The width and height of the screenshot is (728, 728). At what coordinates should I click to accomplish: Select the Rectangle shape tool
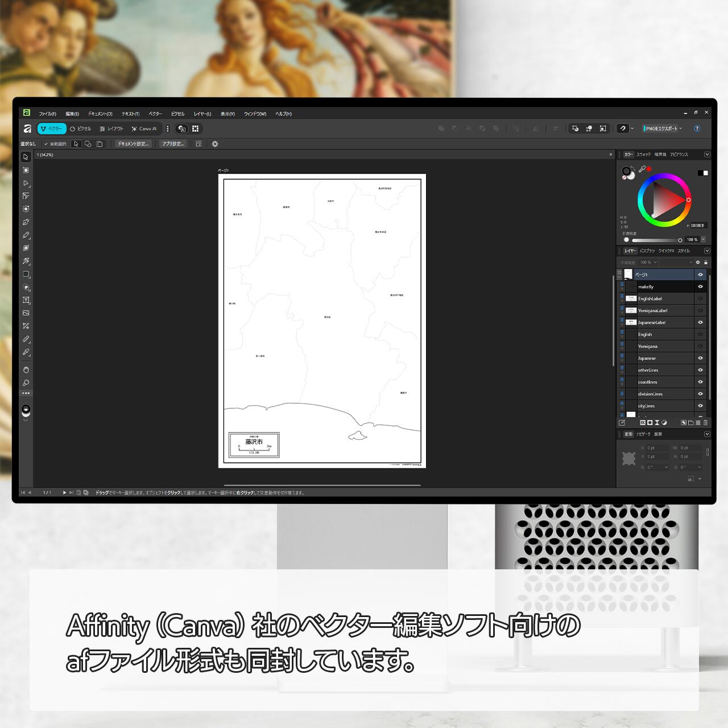(26, 274)
